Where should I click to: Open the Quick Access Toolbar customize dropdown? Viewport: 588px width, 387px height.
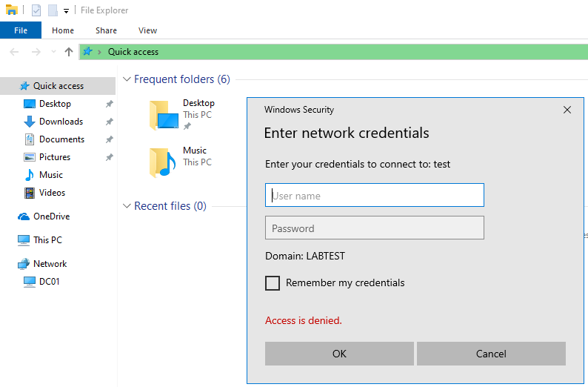[67, 11]
